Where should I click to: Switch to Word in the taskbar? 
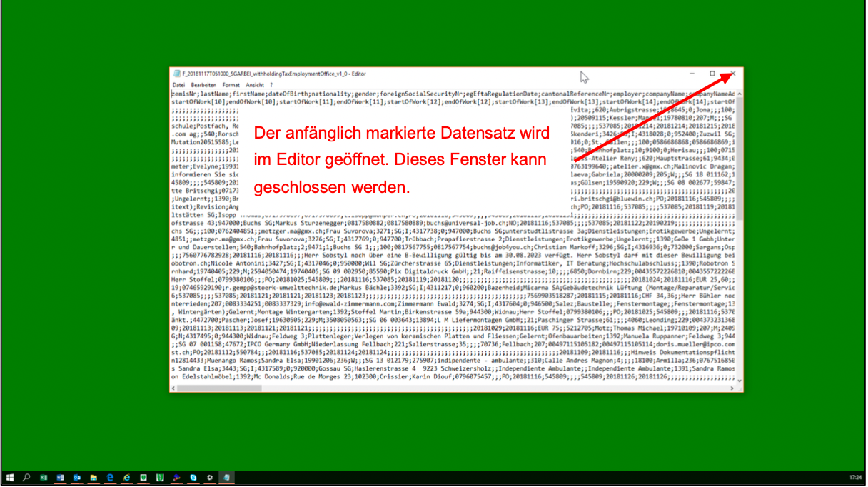60,477
